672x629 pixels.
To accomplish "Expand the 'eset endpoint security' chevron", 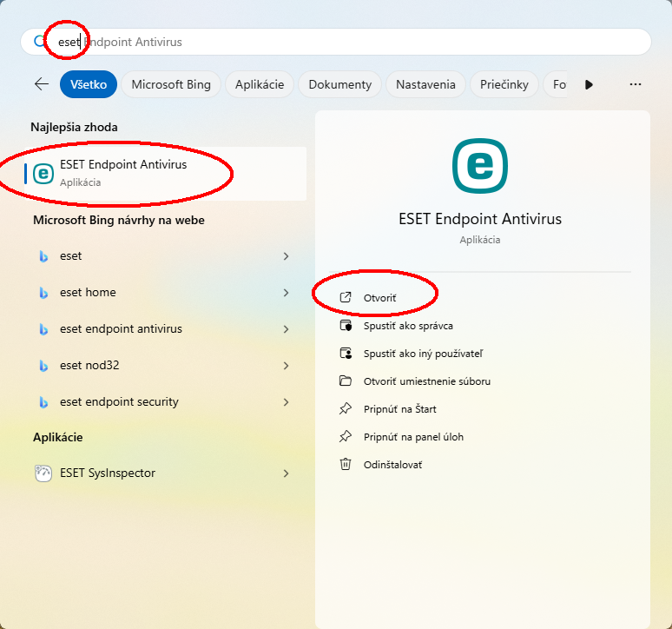I will [x=286, y=402].
